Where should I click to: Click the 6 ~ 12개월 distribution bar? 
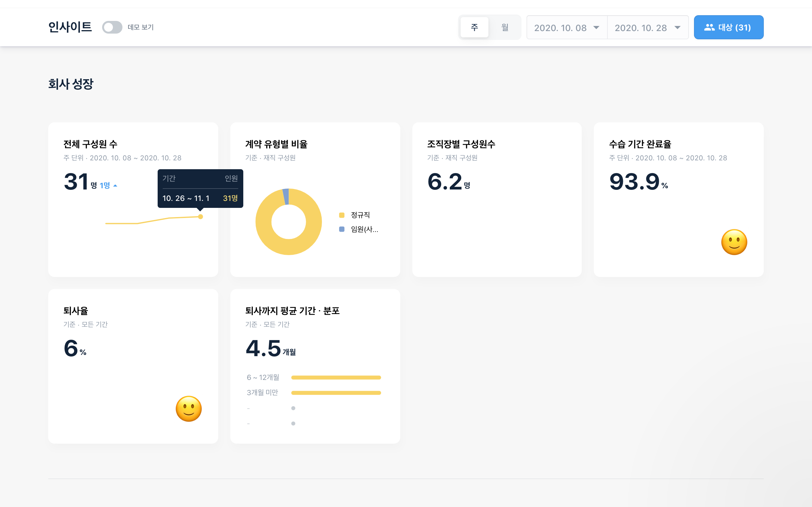click(336, 378)
